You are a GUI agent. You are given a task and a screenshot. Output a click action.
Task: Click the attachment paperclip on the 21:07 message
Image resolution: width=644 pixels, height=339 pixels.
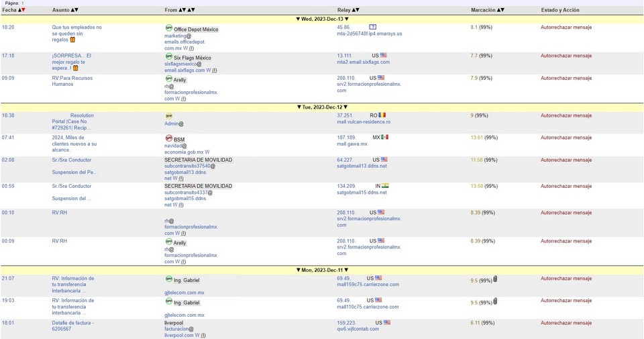click(495, 279)
